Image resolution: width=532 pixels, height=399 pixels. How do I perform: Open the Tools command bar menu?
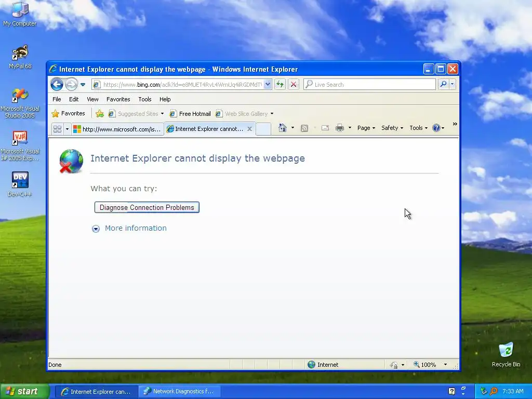tap(418, 128)
